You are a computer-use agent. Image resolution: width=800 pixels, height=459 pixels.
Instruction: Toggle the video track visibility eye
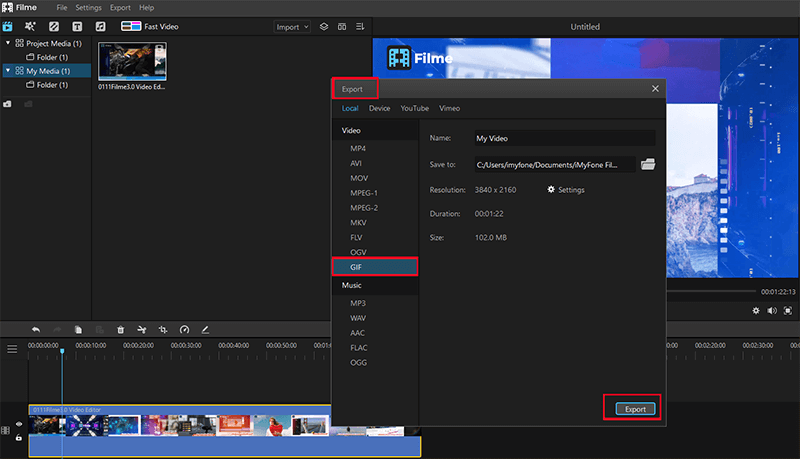point(19,424)
